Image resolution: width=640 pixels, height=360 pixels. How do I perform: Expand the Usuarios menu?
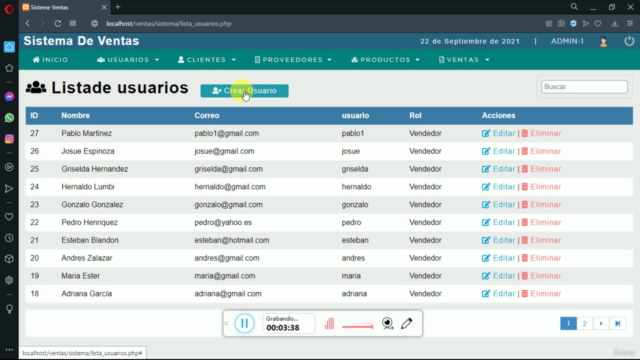coord(128,60)
